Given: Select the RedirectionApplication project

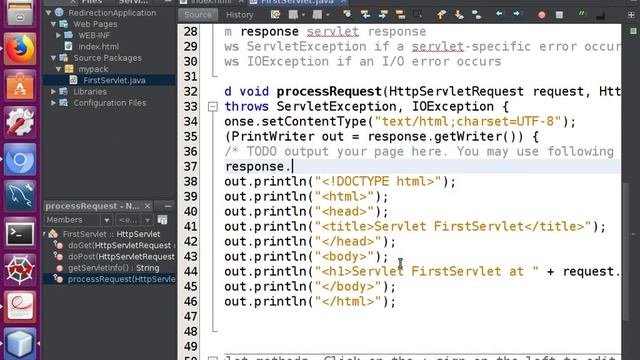Looking at the screenshot, I should [112, 13].
